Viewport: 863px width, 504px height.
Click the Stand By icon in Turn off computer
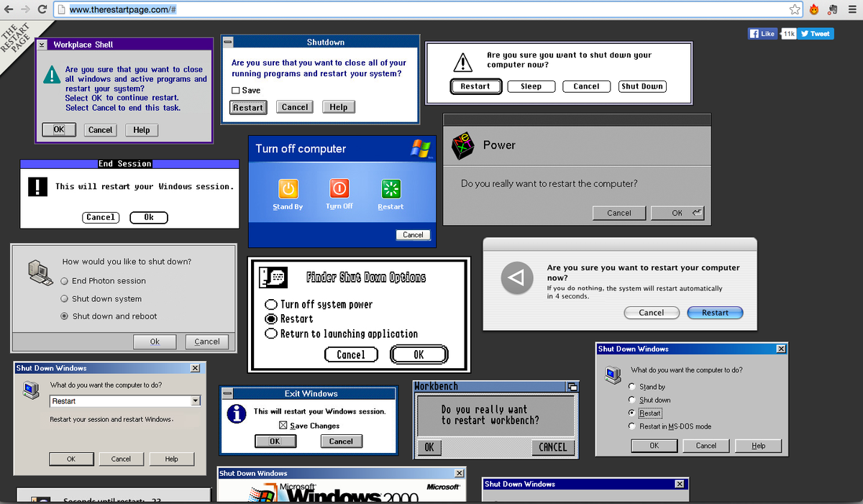click(288, 189)
